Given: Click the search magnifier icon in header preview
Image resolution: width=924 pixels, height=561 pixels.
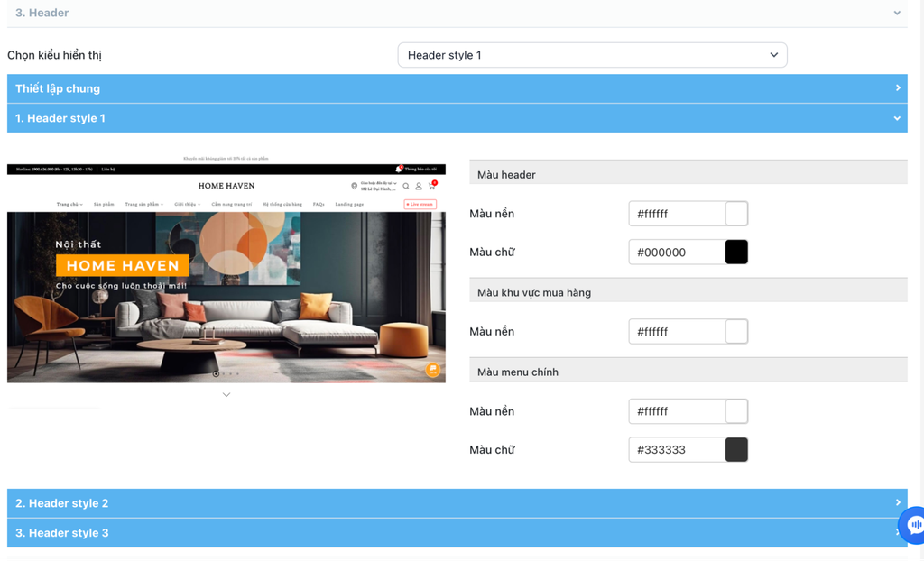Looking at the screenshot, I should [406, 187].
